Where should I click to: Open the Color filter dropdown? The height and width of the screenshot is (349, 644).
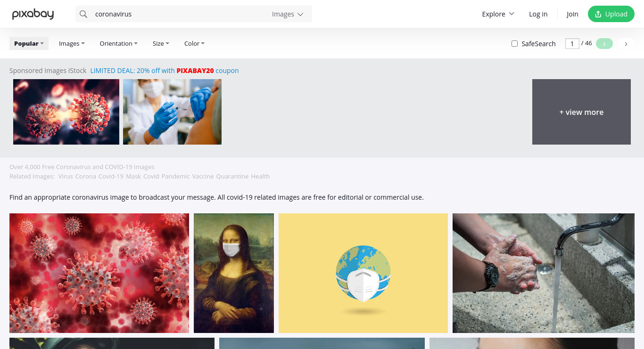point(194,43)
